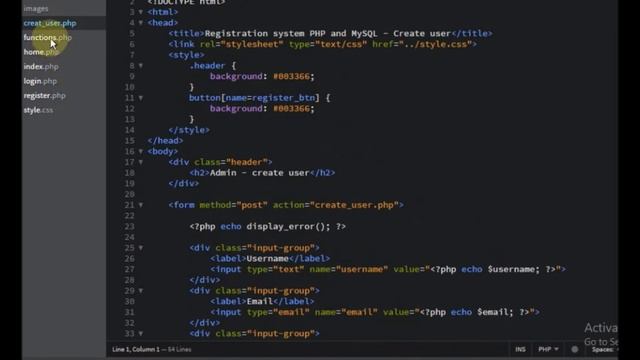Click the email input tag on line 31
Image resolution: width=640 pixels, height=360 pixels.
tap(375, 312)
